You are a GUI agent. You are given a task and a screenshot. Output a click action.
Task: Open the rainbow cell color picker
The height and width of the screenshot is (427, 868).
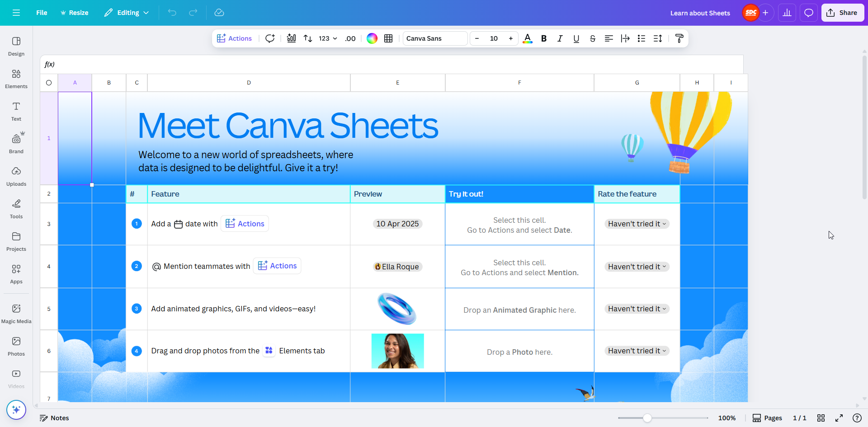point(372,38)
